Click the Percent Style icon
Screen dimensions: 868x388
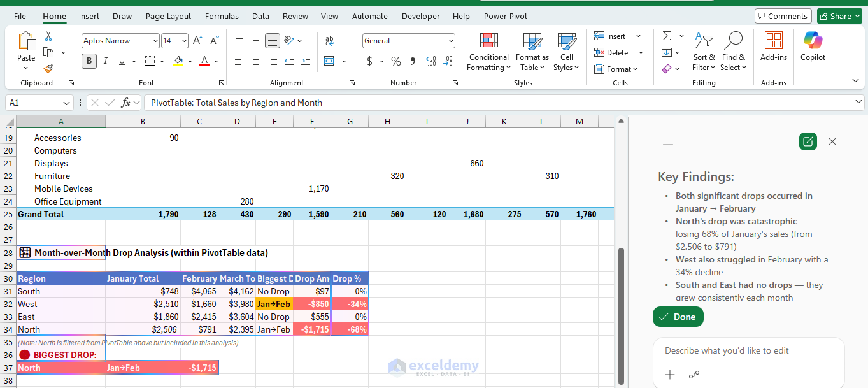[x=396, y=61]
